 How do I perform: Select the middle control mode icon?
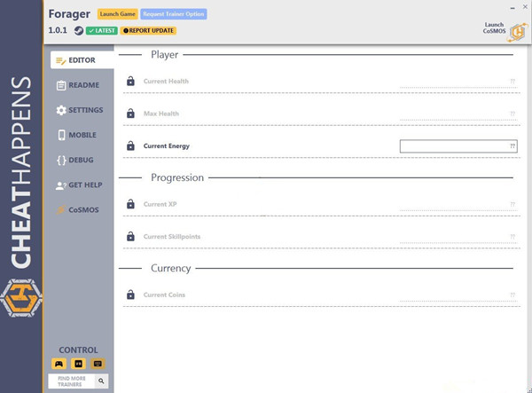(78, 364)
